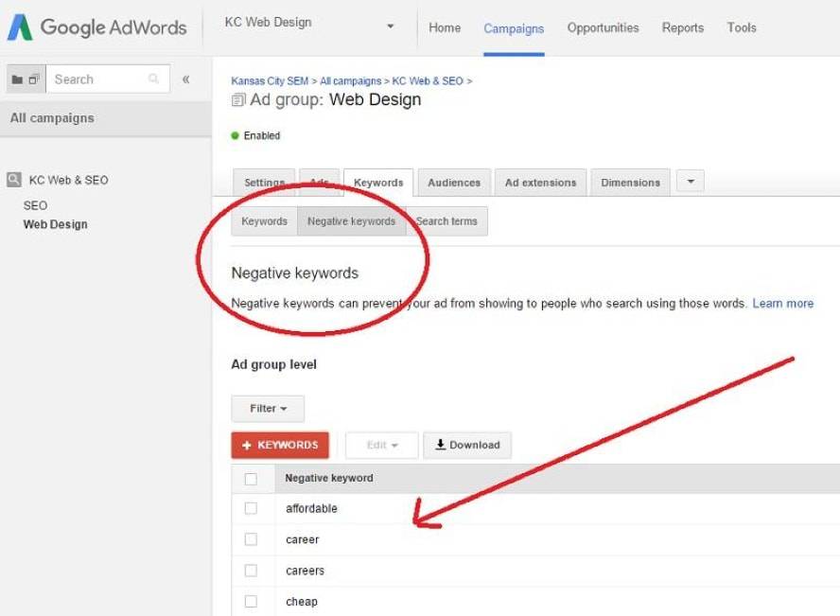Select Web Design ad group in sidebar
Image resolution: width=840 pixels, height=616 pixels.
[x=55, y=224]
